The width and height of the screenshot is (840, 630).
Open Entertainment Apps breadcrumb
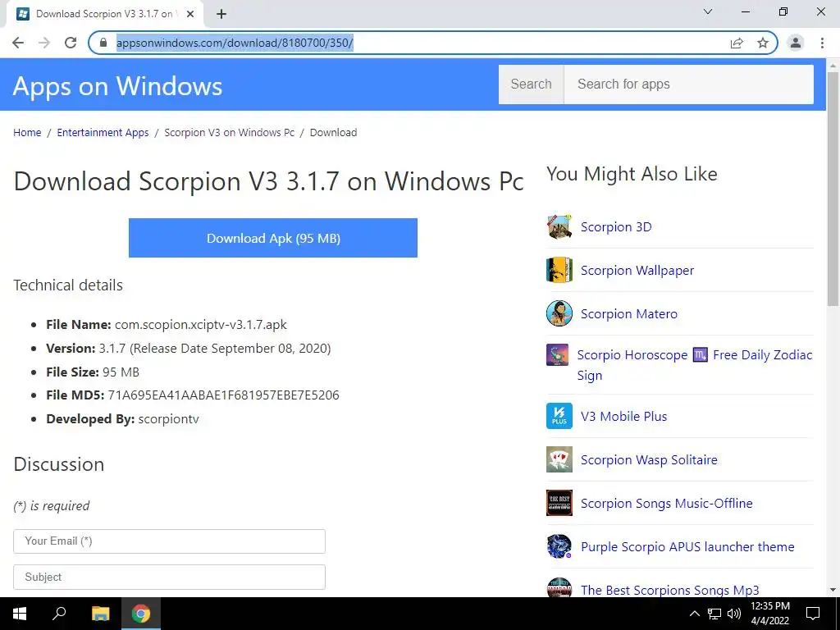tap(103, 132)
